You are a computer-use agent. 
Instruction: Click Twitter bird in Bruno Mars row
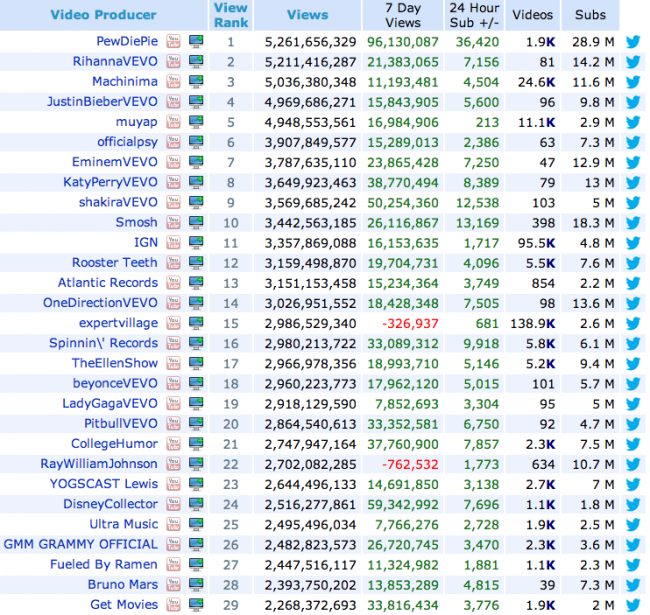point(633,585)
